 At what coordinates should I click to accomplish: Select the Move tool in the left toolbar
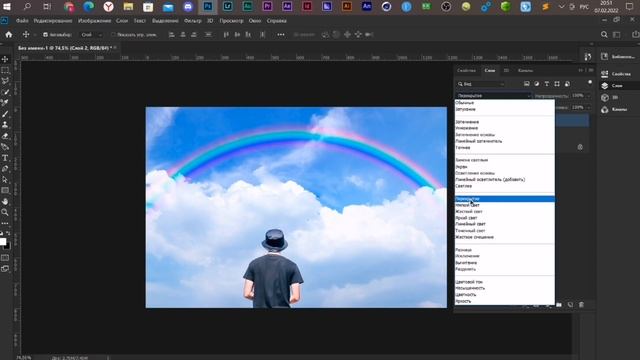click(5, 59)
